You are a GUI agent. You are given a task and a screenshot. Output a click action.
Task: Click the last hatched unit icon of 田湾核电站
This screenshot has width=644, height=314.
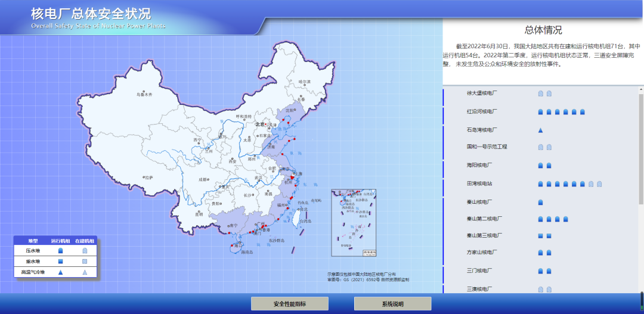599,184
